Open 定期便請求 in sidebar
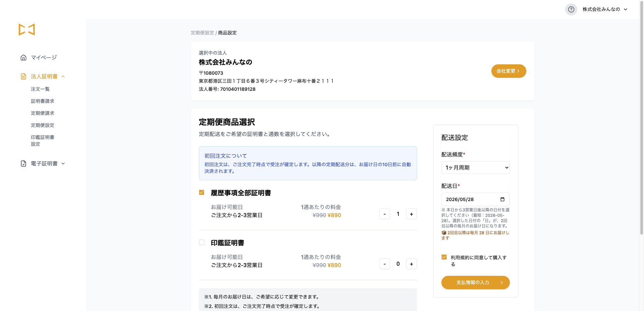Screen dimensions: 644x311 [x=43, y=113]
